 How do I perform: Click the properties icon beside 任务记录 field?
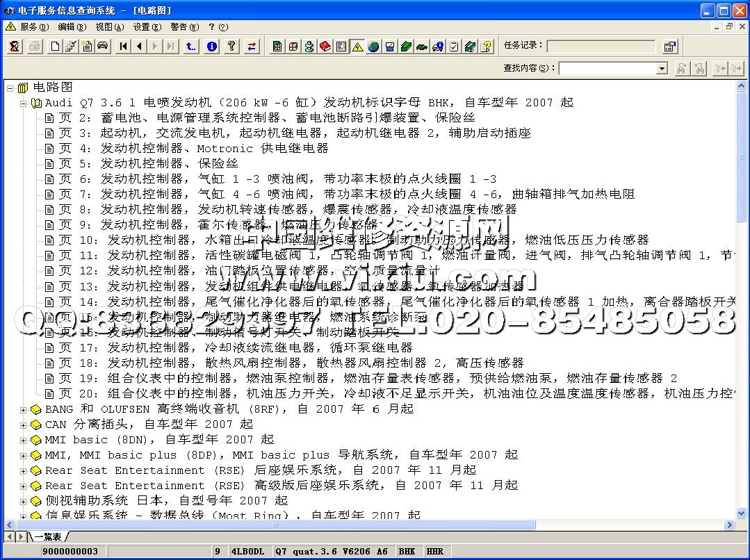click(x=670, y=47)
